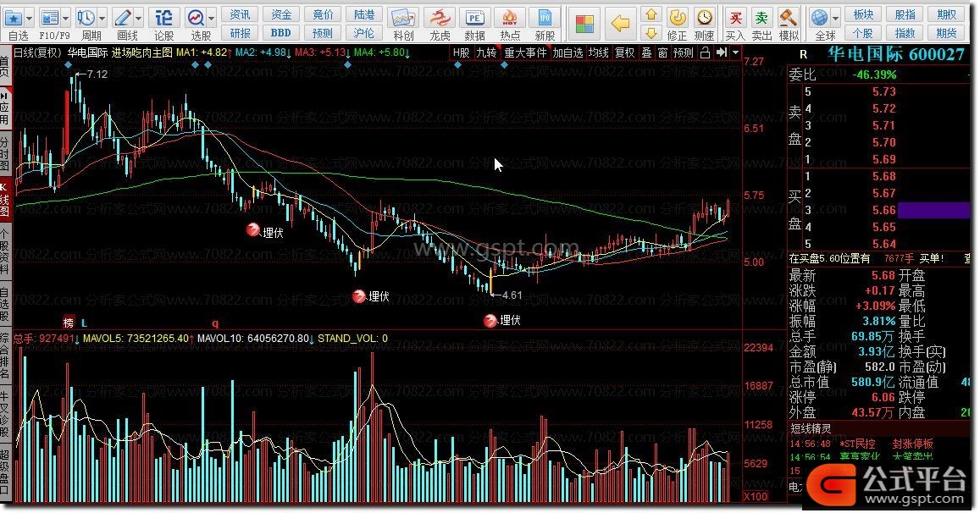
Task: Toggle 叠 overlay option on chart bar
Action: coord(647,53)
